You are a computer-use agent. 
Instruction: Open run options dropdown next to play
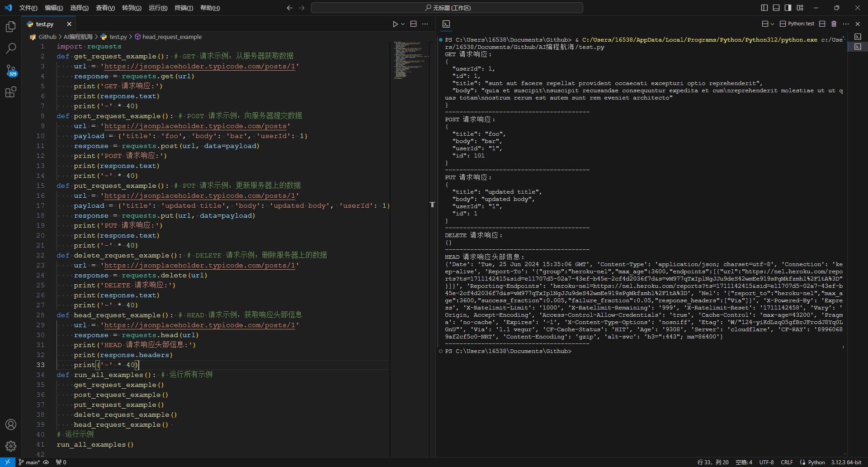pyautogui.click(x=403, y=24)
